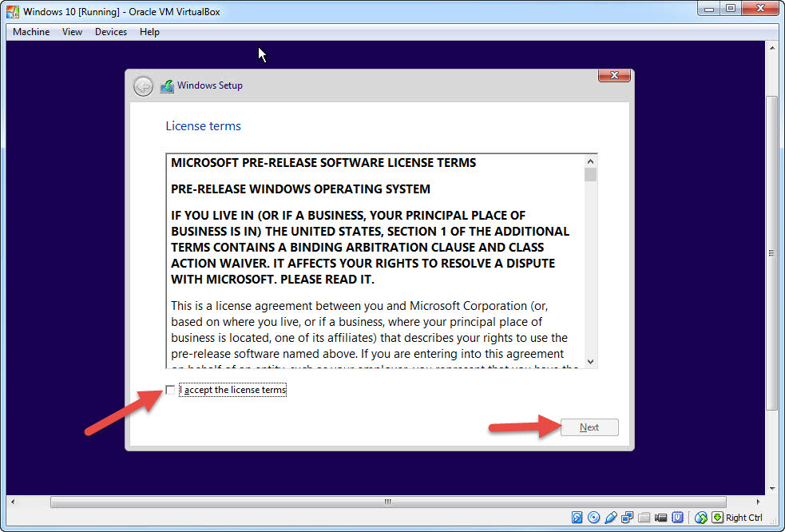Screen dimensions: 785x532
Task: Click the "License terms" heading
Action: [x=204, y=126]
